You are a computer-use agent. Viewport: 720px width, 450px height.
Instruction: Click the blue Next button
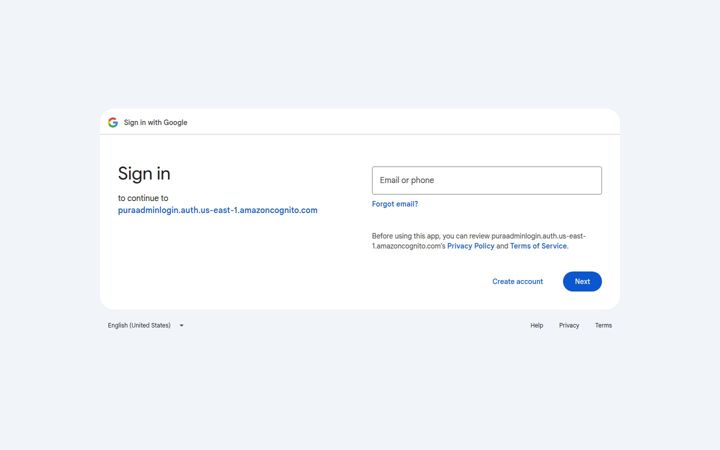582,281
